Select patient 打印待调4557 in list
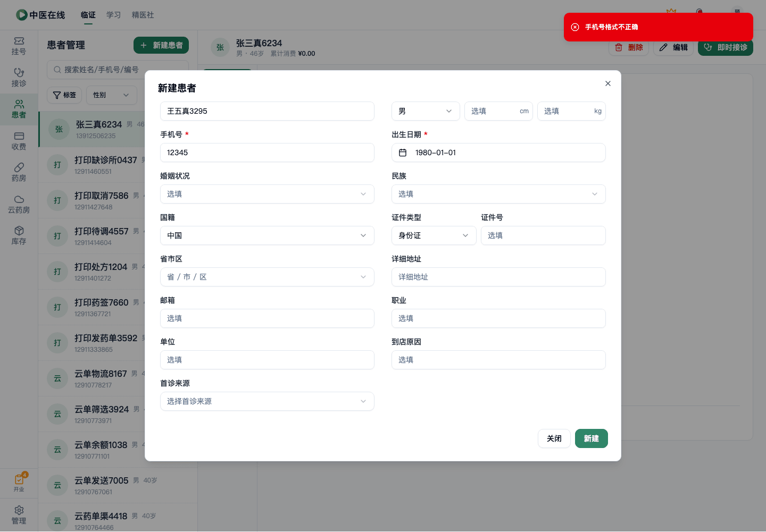Viewport: 766px width, 532px height. (91, 236)
